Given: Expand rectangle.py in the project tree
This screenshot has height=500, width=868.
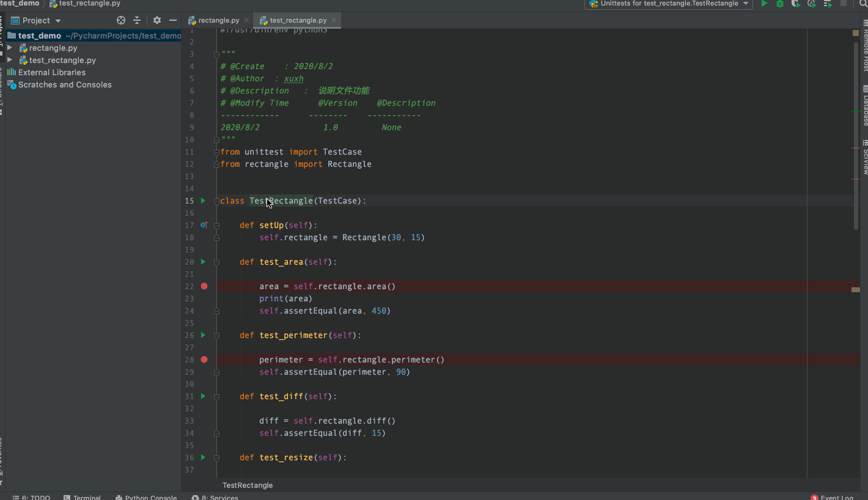Looking at the screenshot, I should [x=10, y=48].
